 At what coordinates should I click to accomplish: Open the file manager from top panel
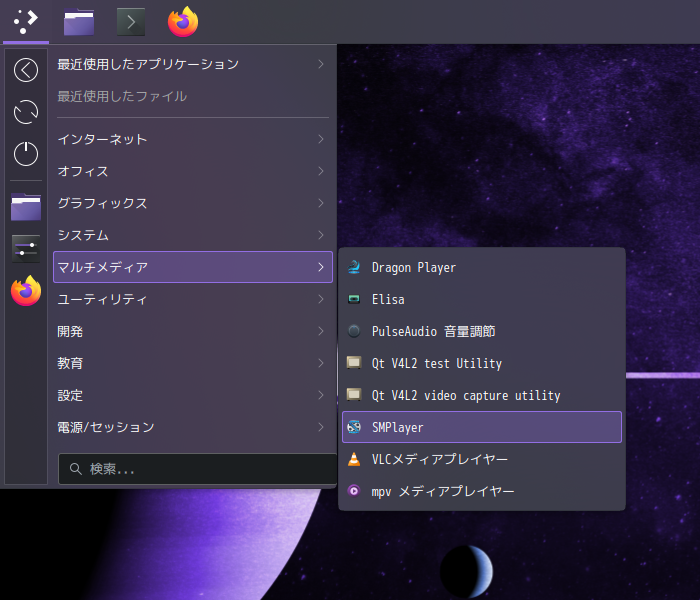click(x=79, y=22)
